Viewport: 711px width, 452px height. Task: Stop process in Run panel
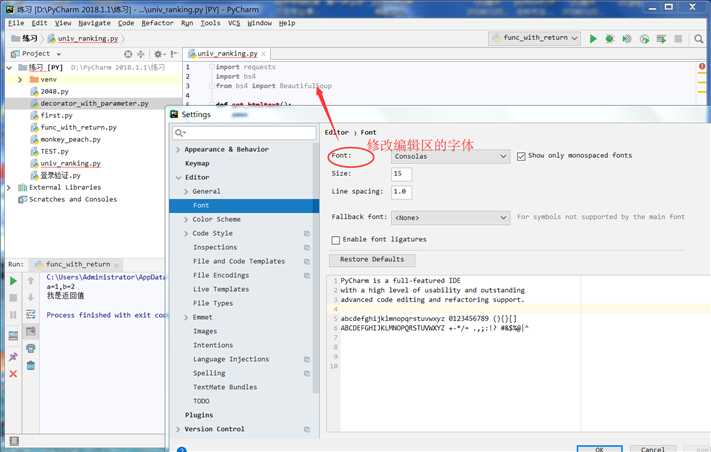pos(13,298)
